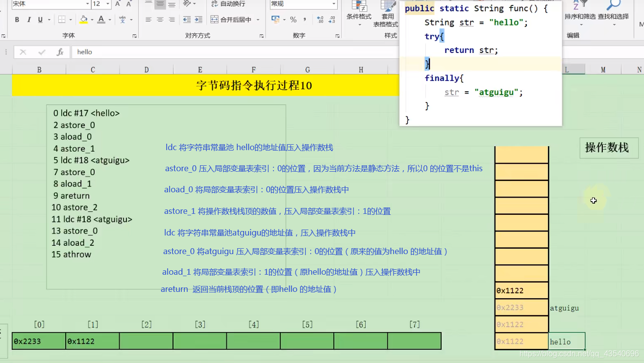This screenshot has width=644, height=363.
Task: Click bytecode line 9 areturn
Action: (x=72, y=195)
